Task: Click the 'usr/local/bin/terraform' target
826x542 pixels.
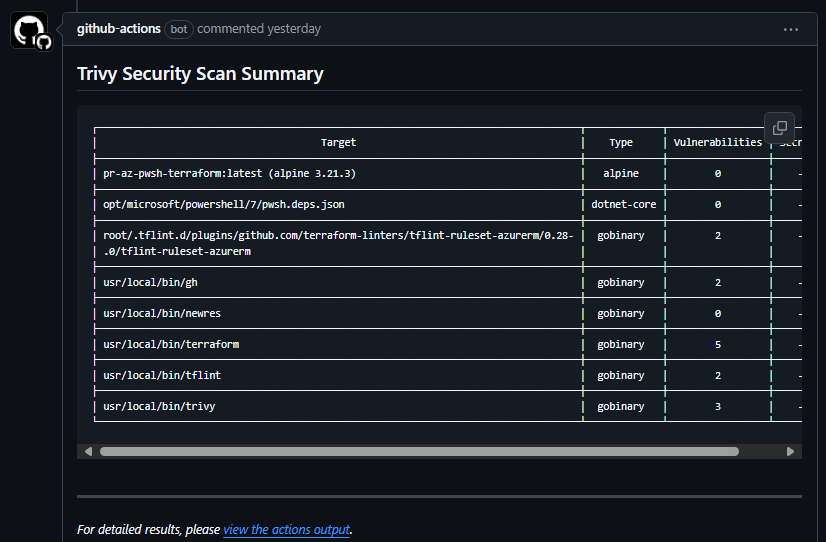Action: point(171,344)
